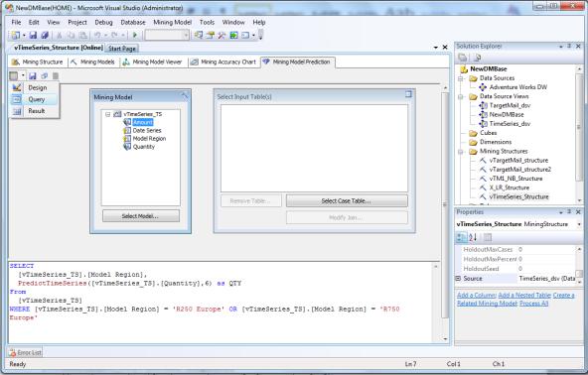Viewport: 588px width, 375px height.
Task: Click the green Deploy toolbar icon
Action: click(x=233, y=35)
